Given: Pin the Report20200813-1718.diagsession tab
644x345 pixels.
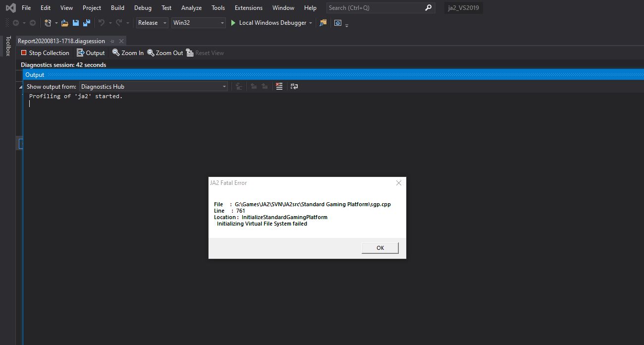Looking at the screenshot, I should click(x=112, y=41).
